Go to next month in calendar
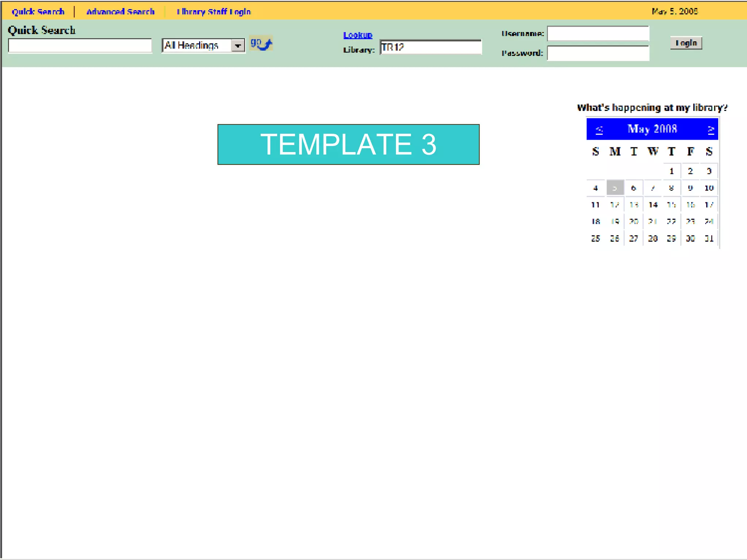Screen dimensions: 747x560 [711, 130]
